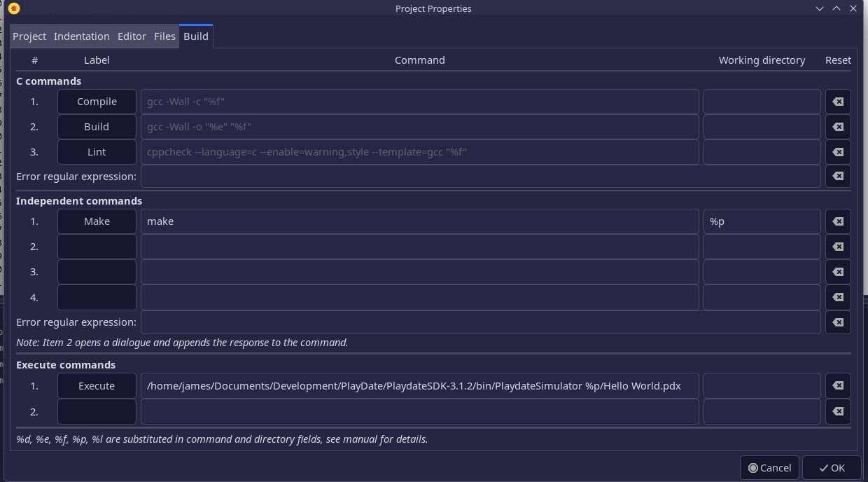Reset the Lint command row
The image size is (868, 482).
[838, 152]
